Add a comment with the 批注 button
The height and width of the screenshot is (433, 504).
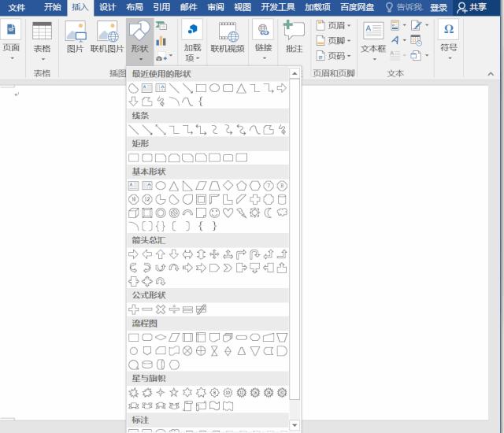(x=294, y=37)
